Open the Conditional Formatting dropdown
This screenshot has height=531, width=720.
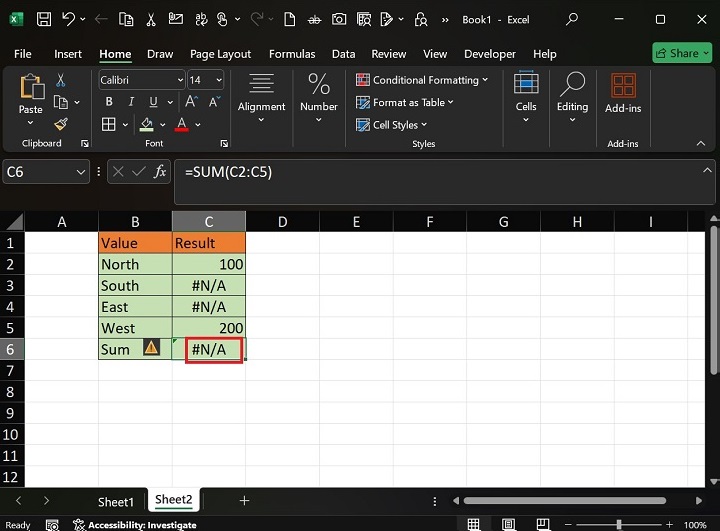(422, 80)
